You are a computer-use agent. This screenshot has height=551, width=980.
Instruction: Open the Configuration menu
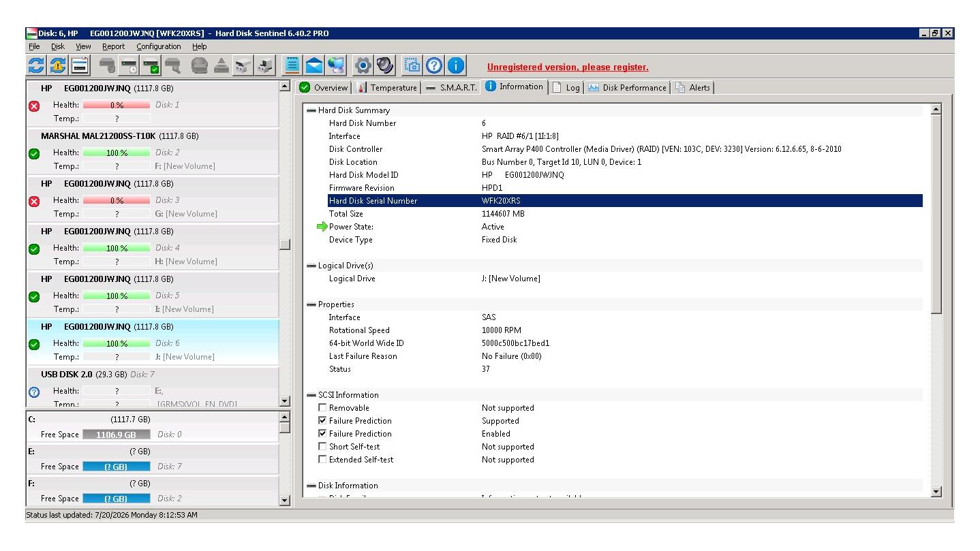159,46
